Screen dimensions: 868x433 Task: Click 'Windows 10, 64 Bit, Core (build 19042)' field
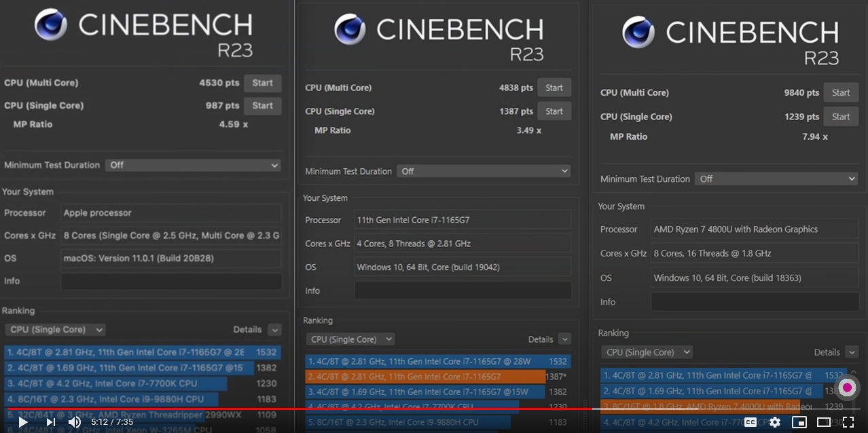point(463,267)
